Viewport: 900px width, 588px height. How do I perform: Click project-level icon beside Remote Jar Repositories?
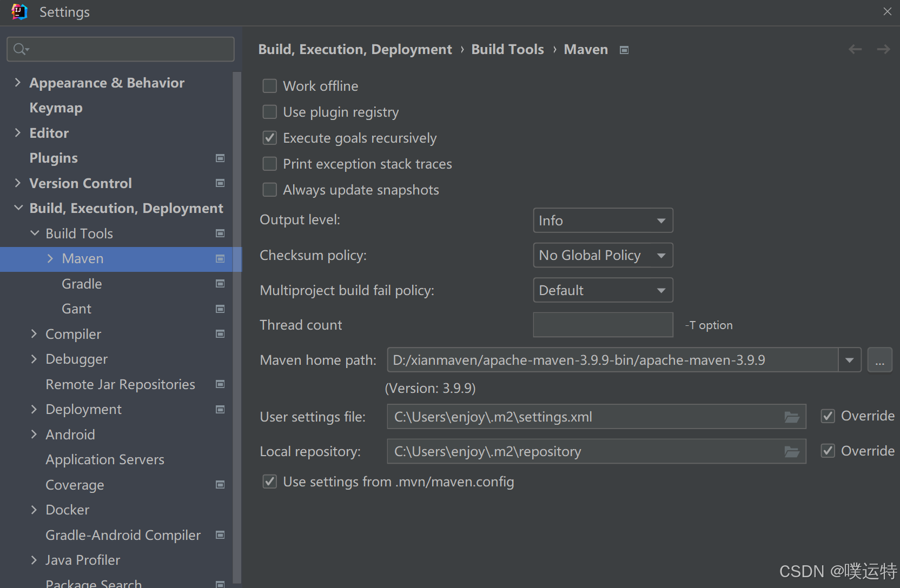click(220, 384)
